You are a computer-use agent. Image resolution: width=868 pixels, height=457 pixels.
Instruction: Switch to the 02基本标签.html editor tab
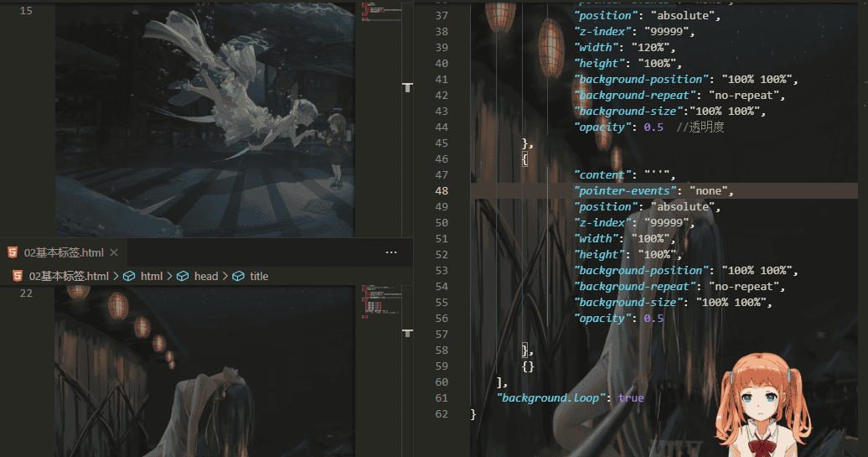coord(64,252)
